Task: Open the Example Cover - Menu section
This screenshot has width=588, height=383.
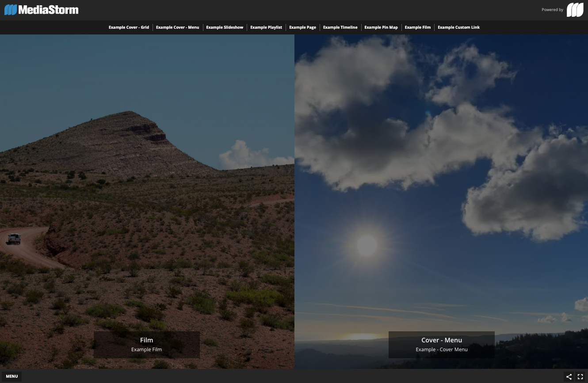Action: [177, 27]
